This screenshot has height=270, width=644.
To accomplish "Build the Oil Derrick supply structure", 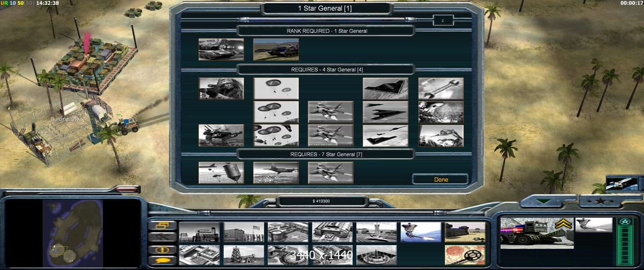I will [244, 255].
